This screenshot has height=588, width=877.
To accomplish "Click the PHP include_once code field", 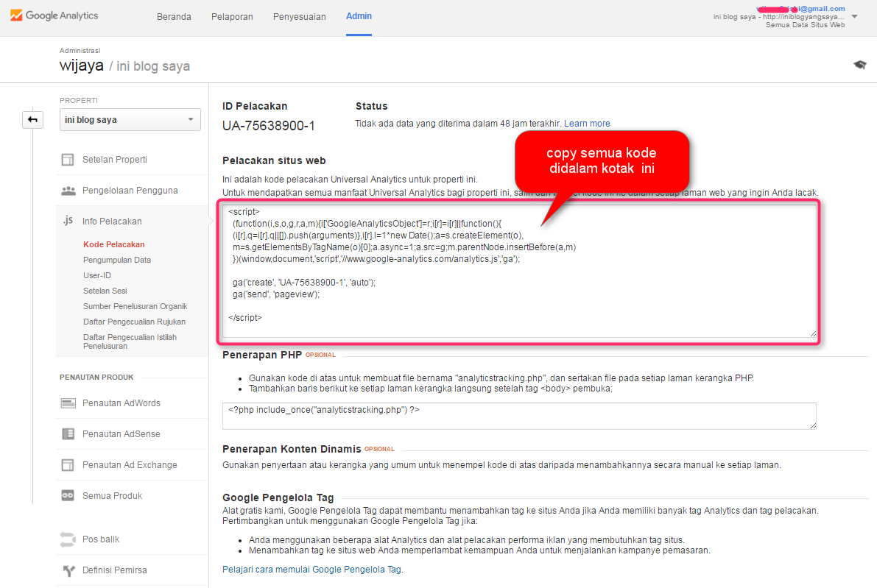I will coord(519,416).
